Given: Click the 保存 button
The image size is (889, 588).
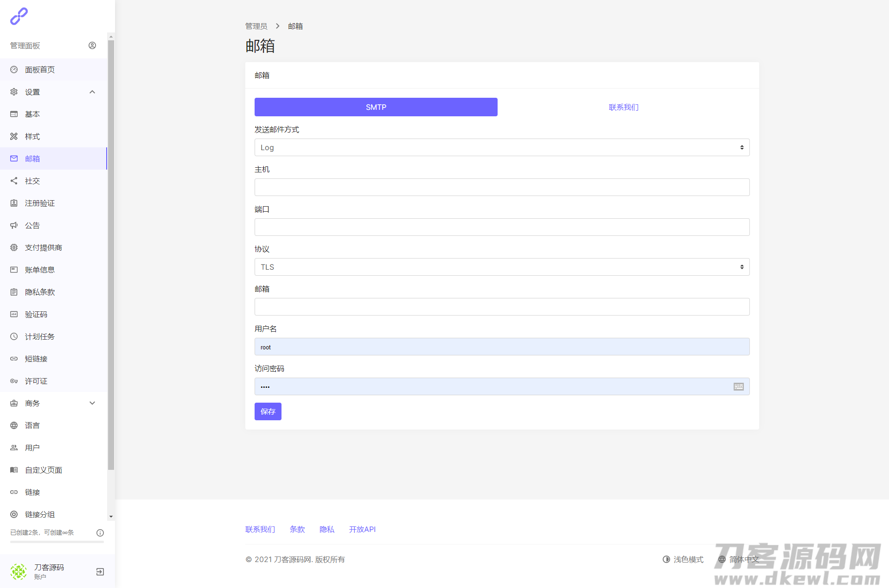Looking at the screenshot, I should pyautogui.click(x=268, y=411).
